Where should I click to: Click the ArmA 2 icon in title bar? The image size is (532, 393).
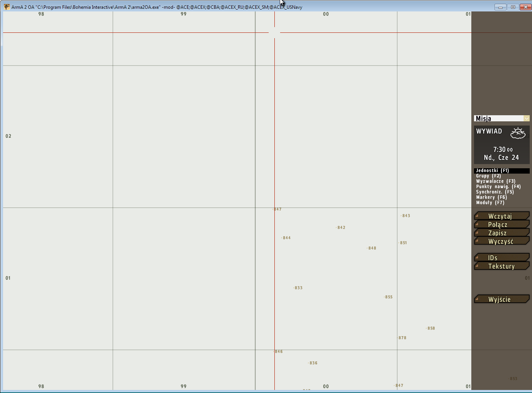tap(6, 7)
